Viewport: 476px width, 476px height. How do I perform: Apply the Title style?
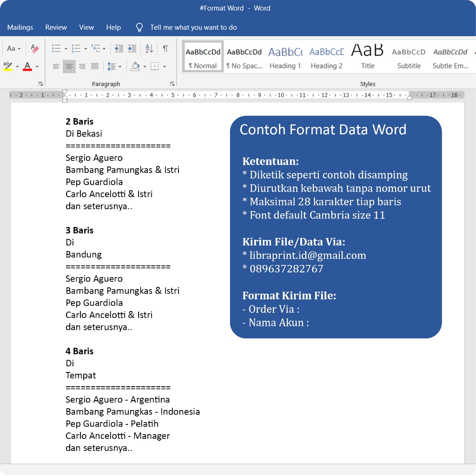[368, 57]
